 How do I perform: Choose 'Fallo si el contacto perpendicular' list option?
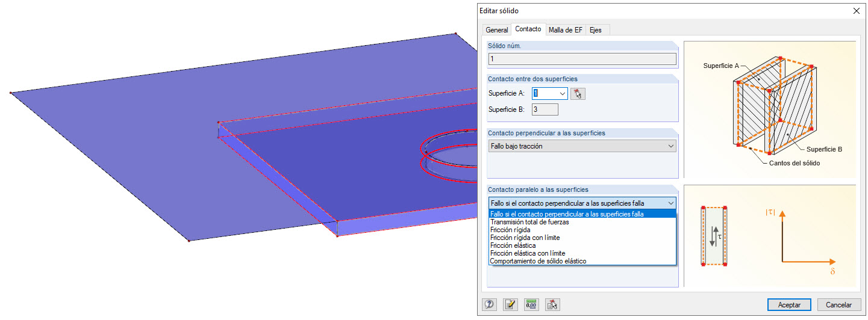(582, 214)
